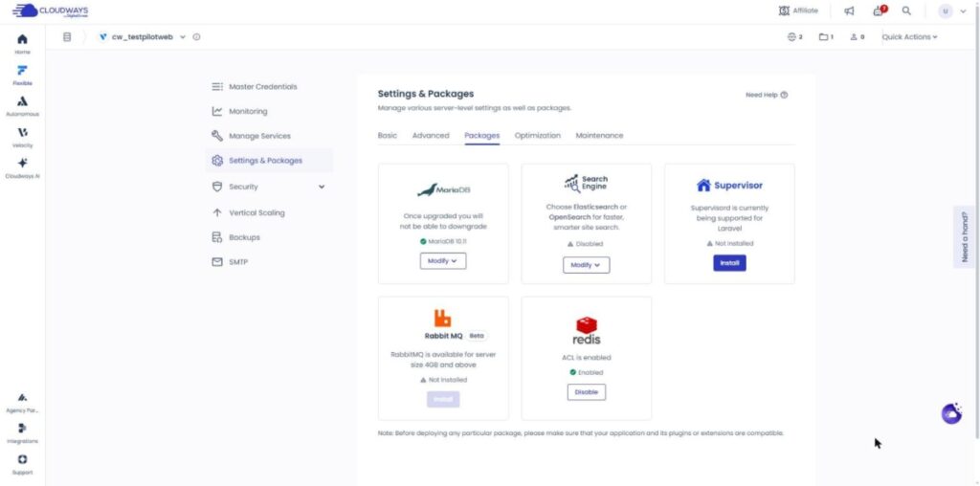The image size is (980, 486).
Task: Expand the user account menu chevron
Action: pyautogui.click(x=963, y=11)
